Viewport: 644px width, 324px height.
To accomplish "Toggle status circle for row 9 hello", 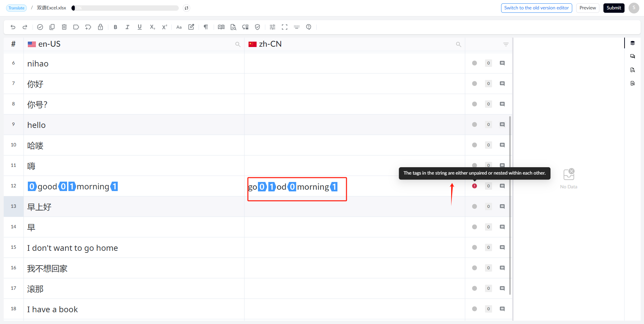I will [x=475, y=125].
